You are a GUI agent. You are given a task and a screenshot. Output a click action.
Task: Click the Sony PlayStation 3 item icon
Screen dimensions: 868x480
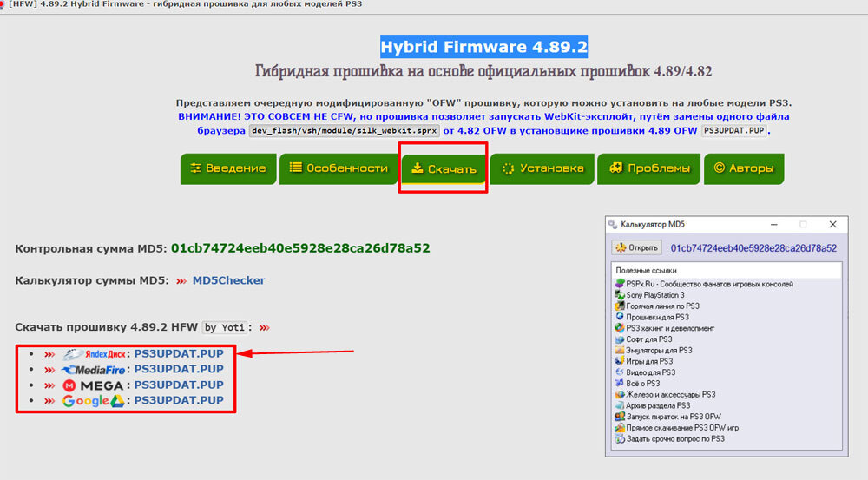tap(620, 294)
